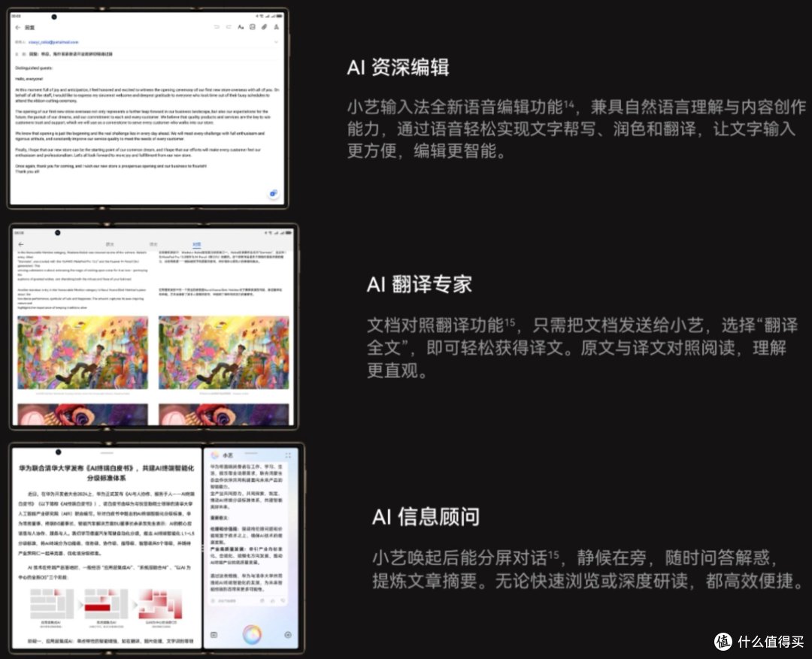Click the insert image icon in email toolbar
The width and height of the screenshot is (812, 659).
252,27
